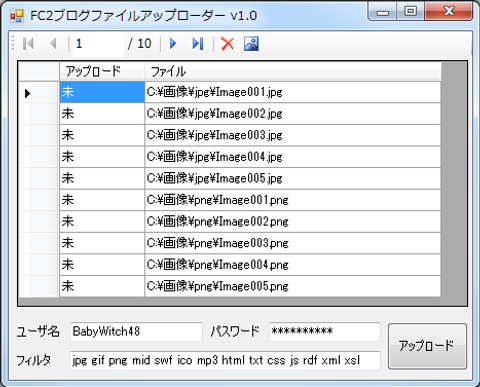480x387 pixels.
Task: Maximize the FC2 uploader window
Action: click(410, 12)
